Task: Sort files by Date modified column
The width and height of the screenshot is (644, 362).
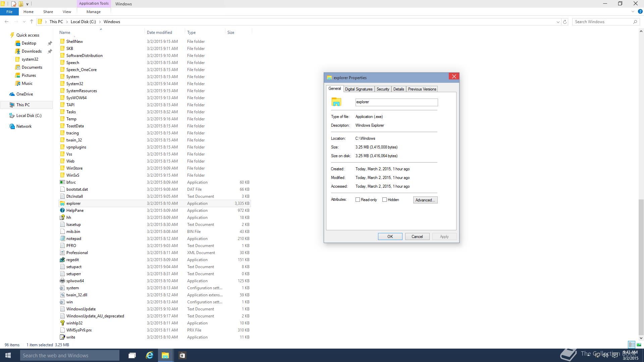Action: point(164,33)
